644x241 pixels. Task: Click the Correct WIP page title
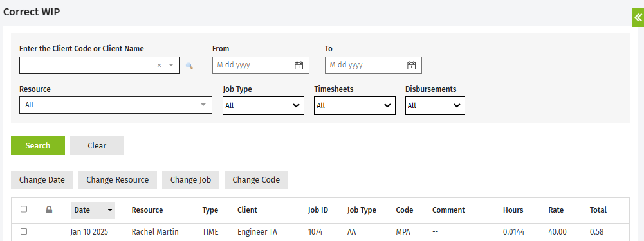click(x=32, y=12)
